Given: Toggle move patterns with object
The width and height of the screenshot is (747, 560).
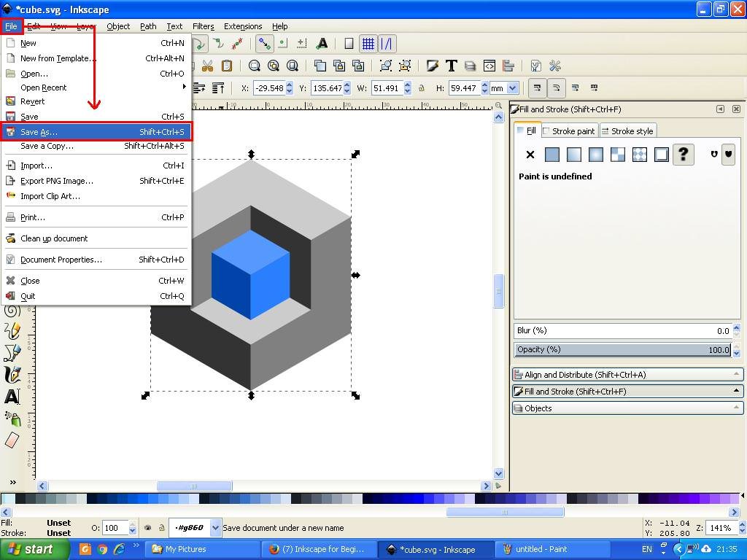Looking at the screenshot, I should click(x=594, y=87).
